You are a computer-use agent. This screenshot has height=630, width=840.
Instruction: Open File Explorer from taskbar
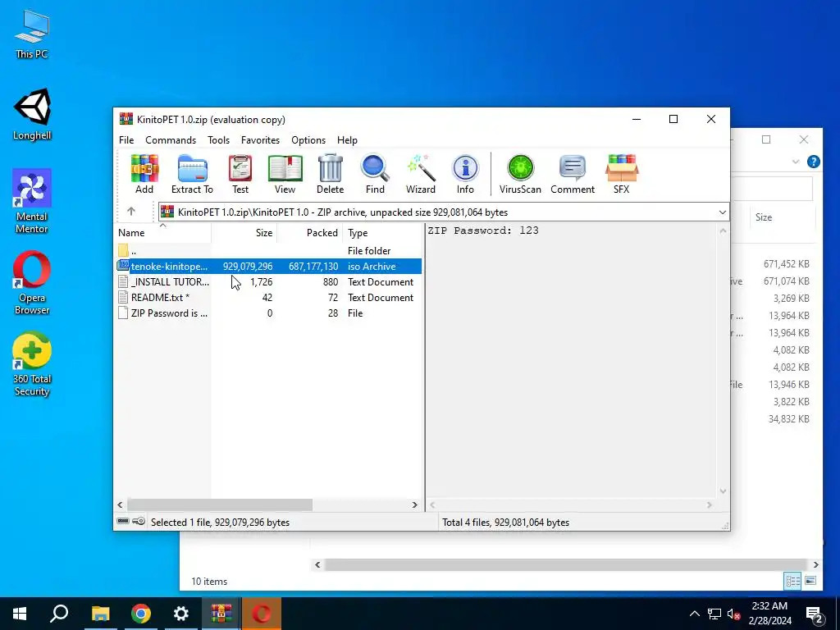(100, 614)
